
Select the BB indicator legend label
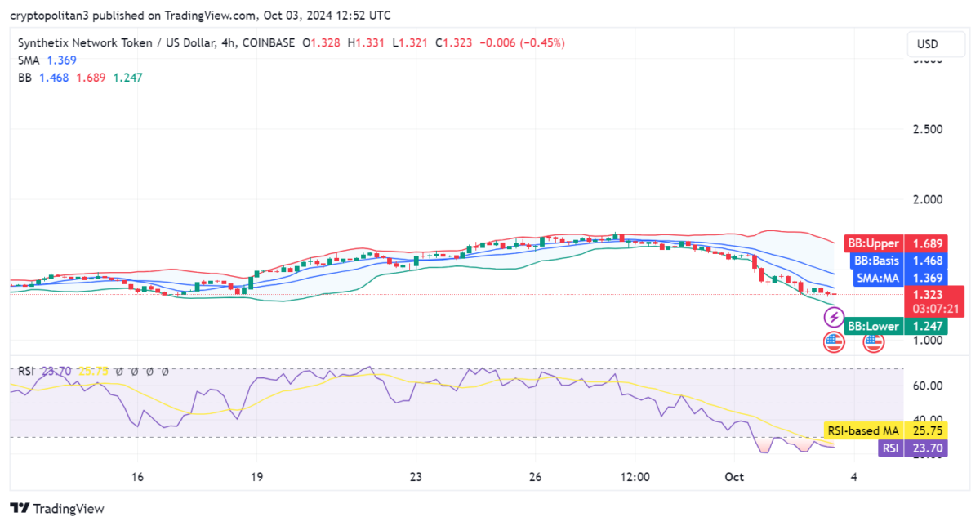click(x=24, y=78)
